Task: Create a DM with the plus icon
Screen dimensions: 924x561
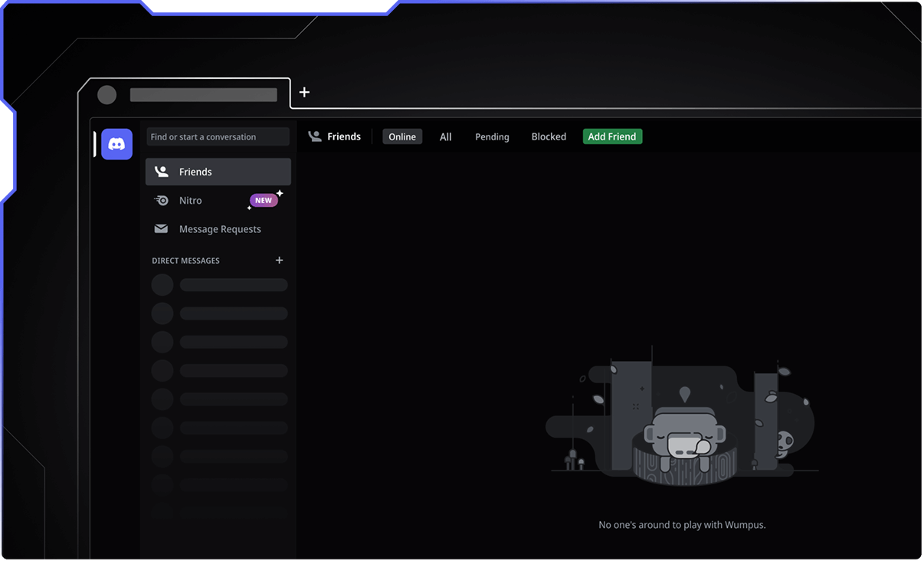Action: pyautogui.click(x=279, y=261)
